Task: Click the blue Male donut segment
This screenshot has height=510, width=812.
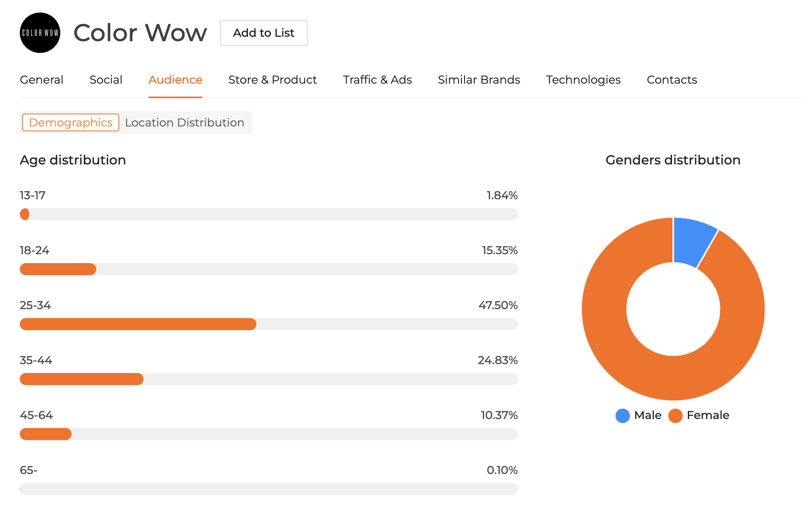Action: pyautogui.click(x=692, y=241)
